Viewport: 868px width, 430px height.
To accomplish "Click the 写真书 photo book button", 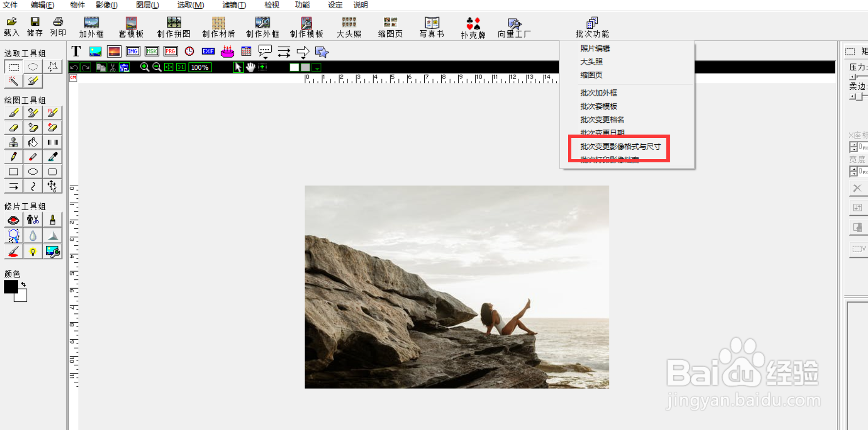I will pos(432,28).
